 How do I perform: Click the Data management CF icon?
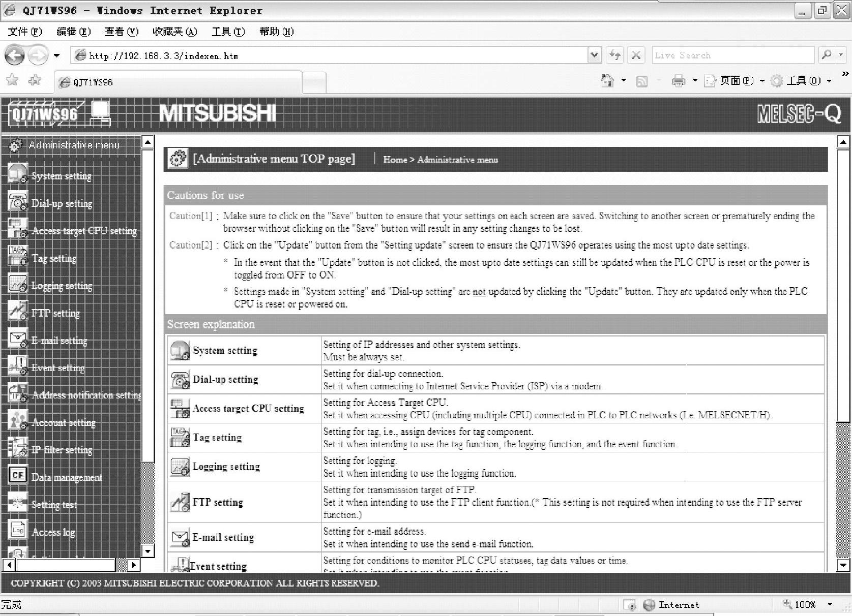click(18, 476)
